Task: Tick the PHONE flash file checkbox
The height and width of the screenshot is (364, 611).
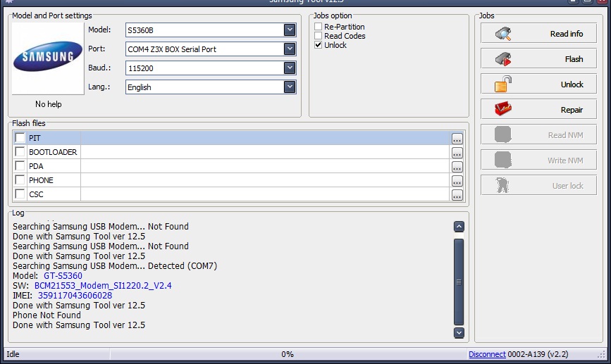Action: 20,180
